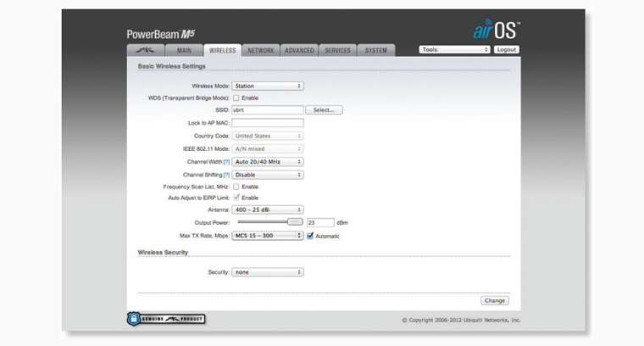Viewport: 644px width, 346px height.
Task: Open the Country Code dropdown
Action: (268, 136)
